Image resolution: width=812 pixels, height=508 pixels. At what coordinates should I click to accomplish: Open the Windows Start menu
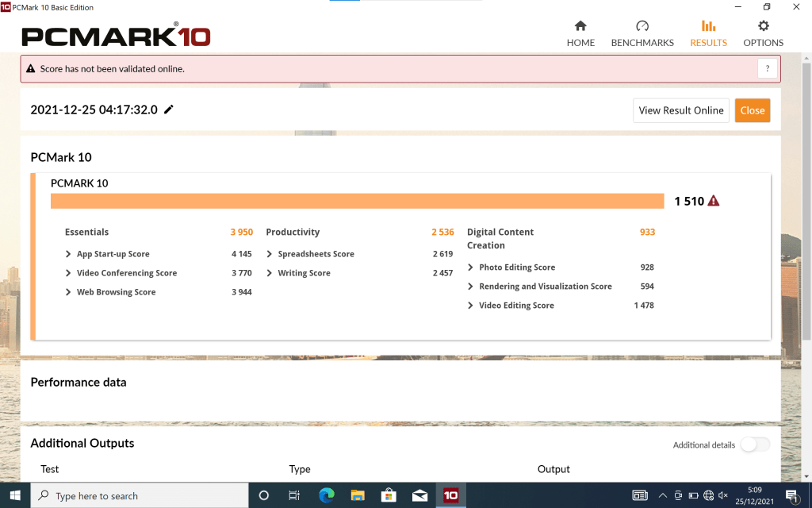click(15, 495)
